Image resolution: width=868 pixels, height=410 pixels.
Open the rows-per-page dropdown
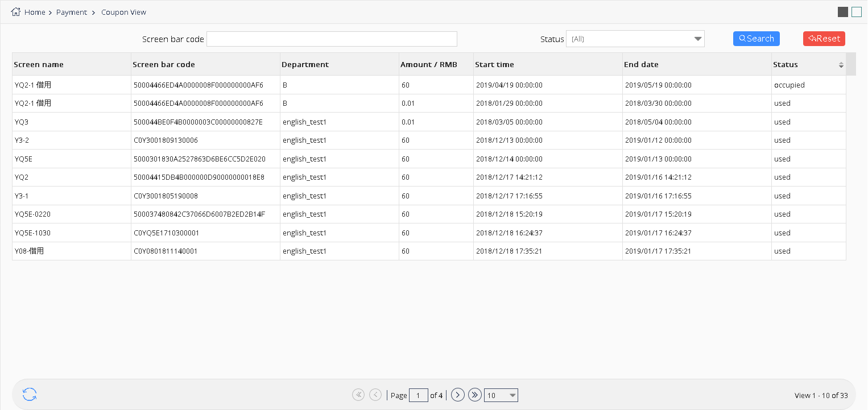coord(501,395)
